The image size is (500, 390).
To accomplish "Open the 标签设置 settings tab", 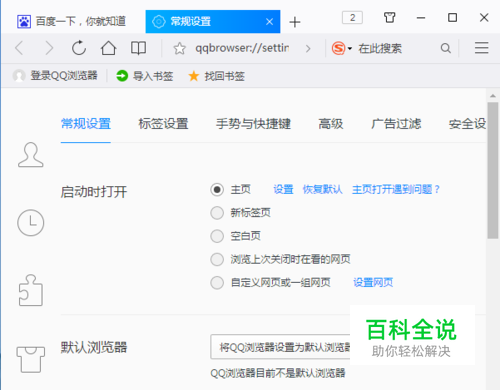I will (163, 124).
